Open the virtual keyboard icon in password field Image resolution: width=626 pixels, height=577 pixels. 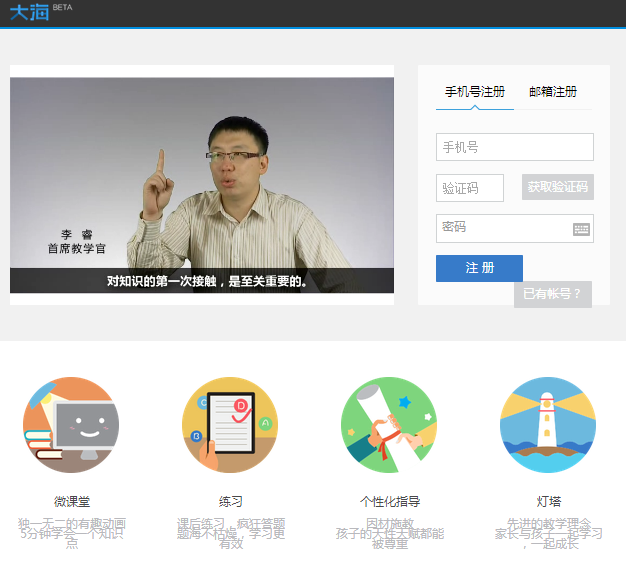581,229
